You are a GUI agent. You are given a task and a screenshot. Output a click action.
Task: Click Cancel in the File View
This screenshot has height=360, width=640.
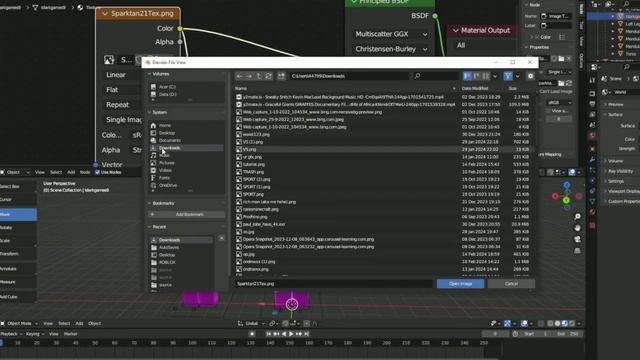coord(511,284)
